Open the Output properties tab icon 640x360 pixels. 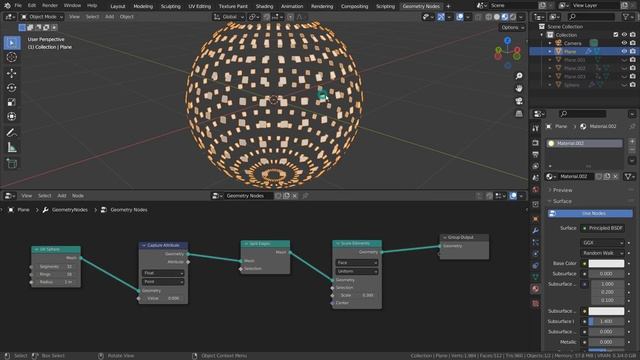tap(535, 154)
